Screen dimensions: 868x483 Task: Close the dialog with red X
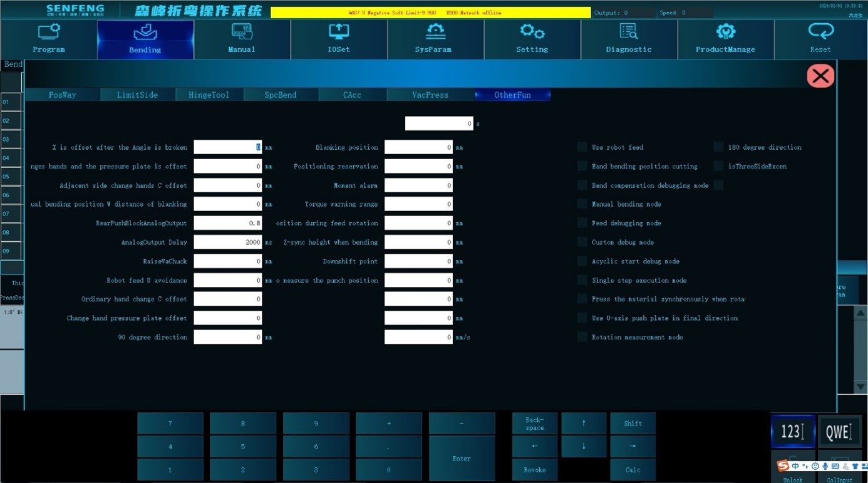point(820,76)
